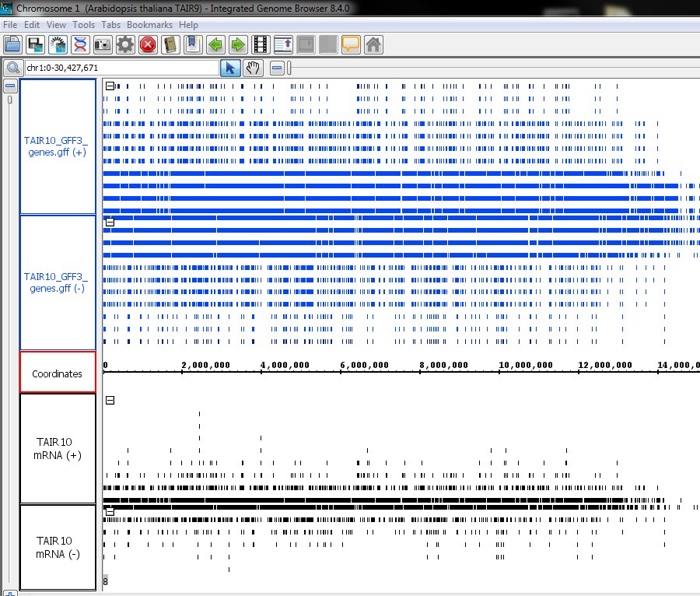Collapse the TAIR10 mRNA (+) track
The image size is (700, 596).
[x=110, y=400]
